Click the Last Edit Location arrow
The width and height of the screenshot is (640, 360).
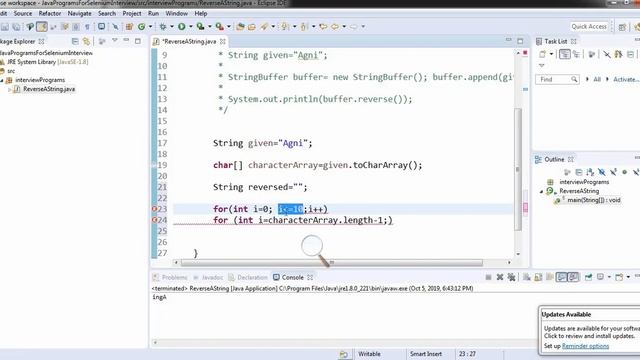pyautogui.click(x=323, y=27)
